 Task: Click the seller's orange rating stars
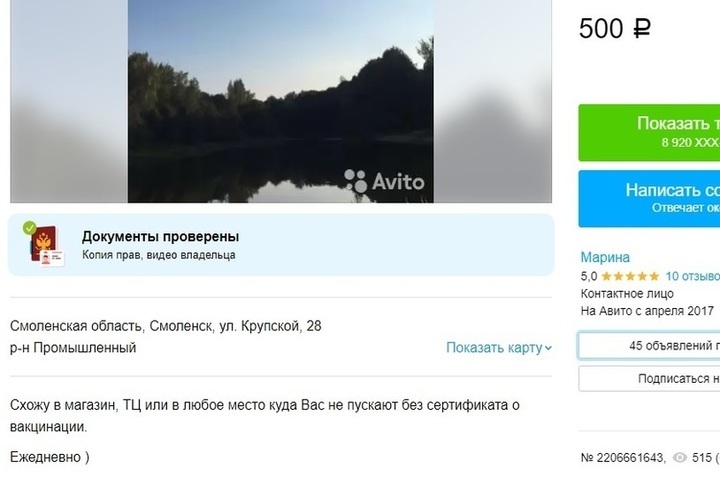point(630,276)
